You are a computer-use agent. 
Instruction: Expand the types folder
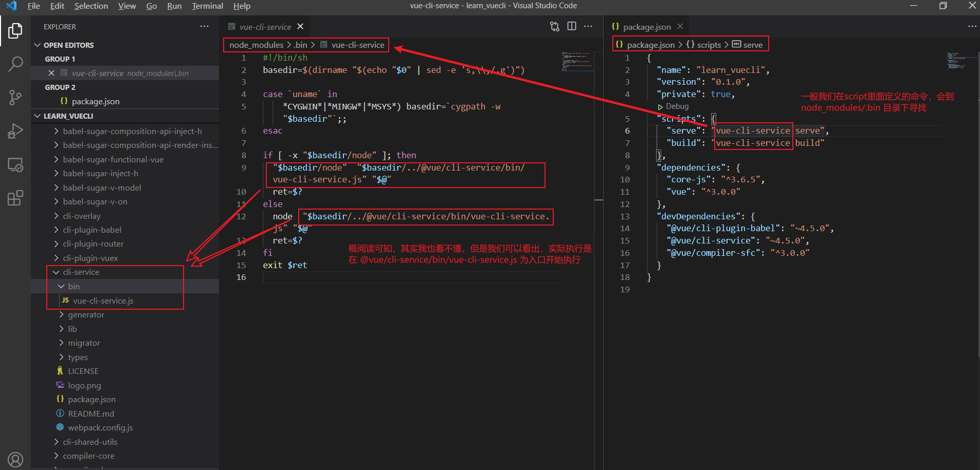(x=78, y=358)
